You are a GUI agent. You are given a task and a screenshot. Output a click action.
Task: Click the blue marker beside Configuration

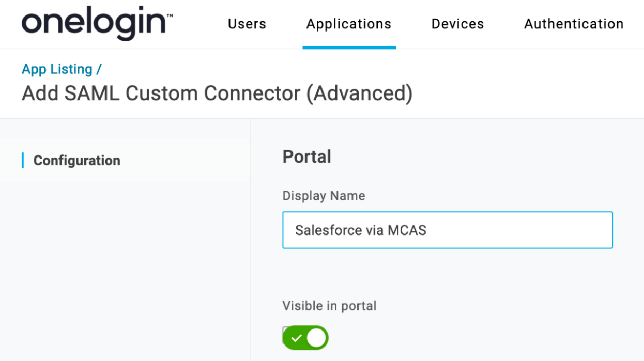coord(23,161)
